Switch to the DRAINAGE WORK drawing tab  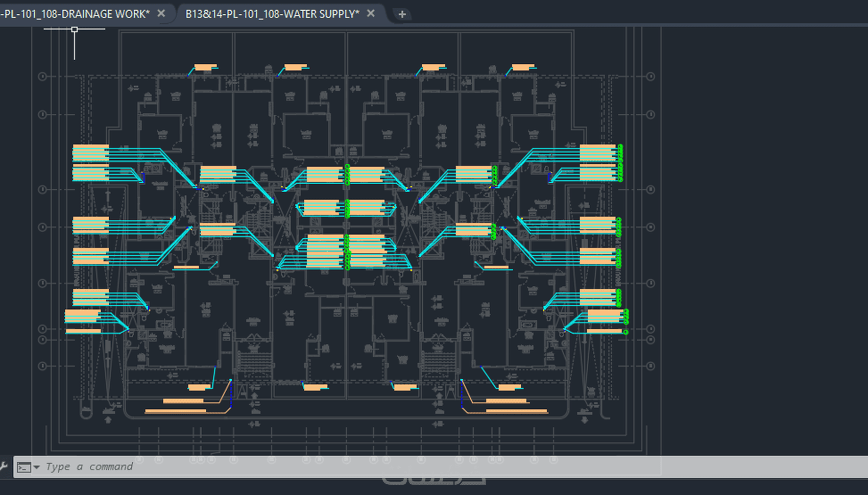coord(76,14)
